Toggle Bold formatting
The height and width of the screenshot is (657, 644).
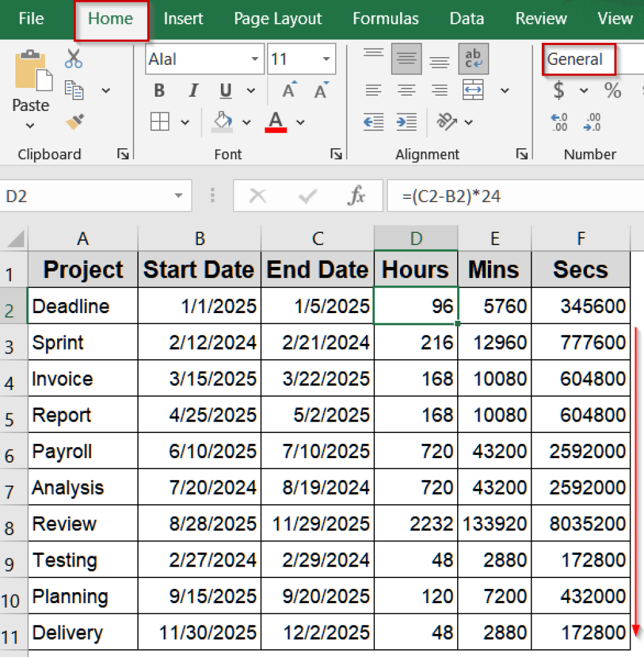coord(159,90)
